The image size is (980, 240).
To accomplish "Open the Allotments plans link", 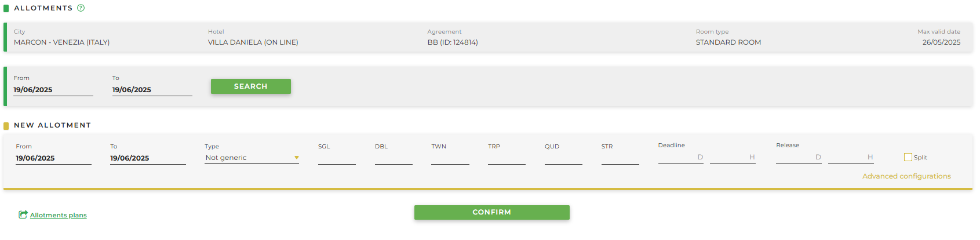I will (x=59, y=215).
